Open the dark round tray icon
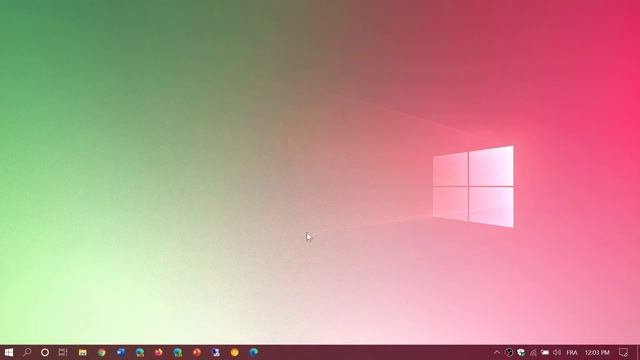640x360 pixels. tap(509, 352)
